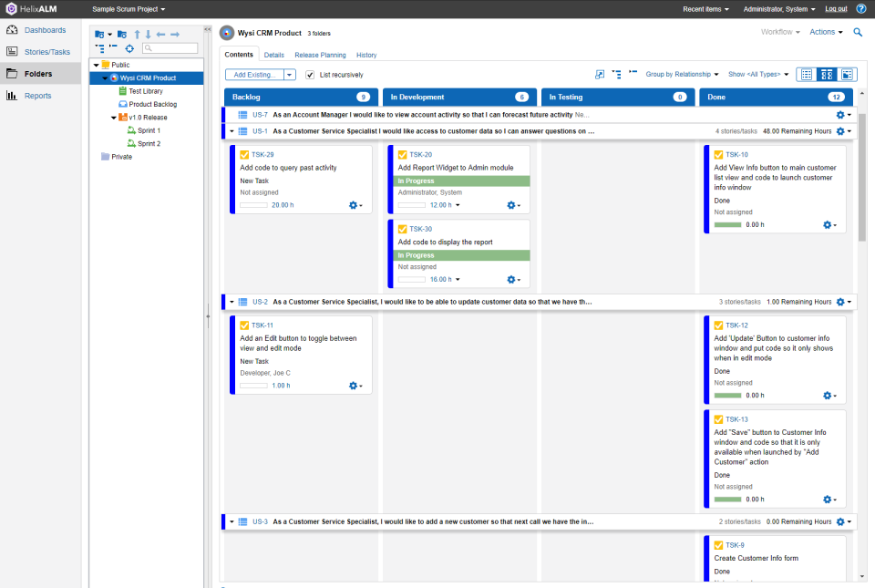This screenshot has width=875, height=588.
Task: Select the Private folder in tree
Action: [121, 157]
